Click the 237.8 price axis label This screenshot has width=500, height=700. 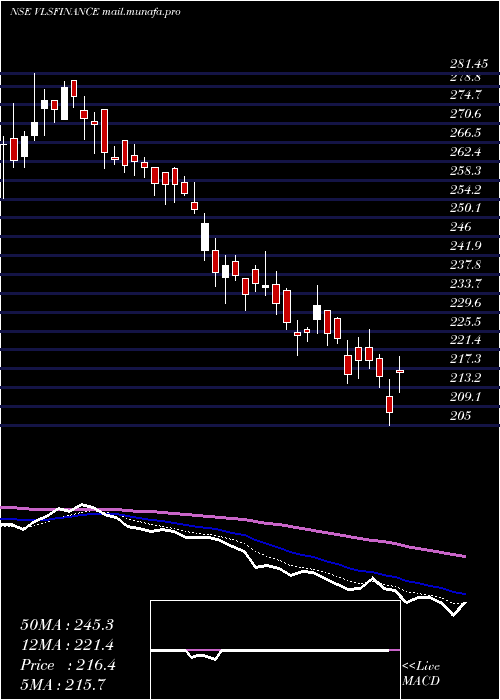[466, 265]
